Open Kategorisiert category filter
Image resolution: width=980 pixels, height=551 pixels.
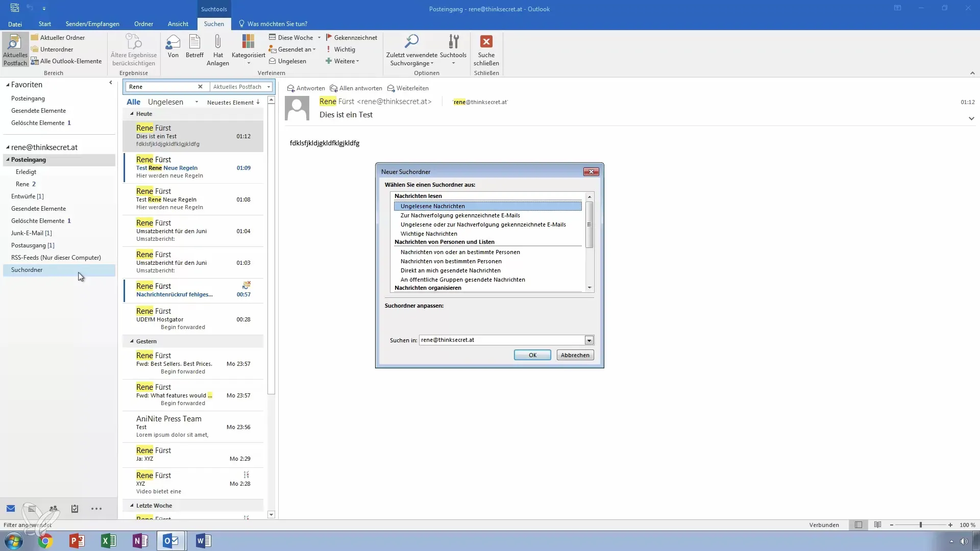[248, 50]
